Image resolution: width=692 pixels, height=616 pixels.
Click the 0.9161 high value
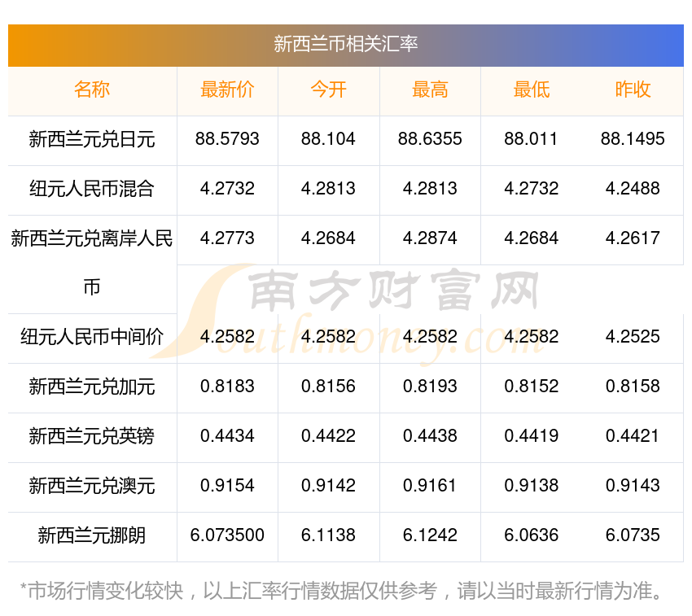click(430, 485)
